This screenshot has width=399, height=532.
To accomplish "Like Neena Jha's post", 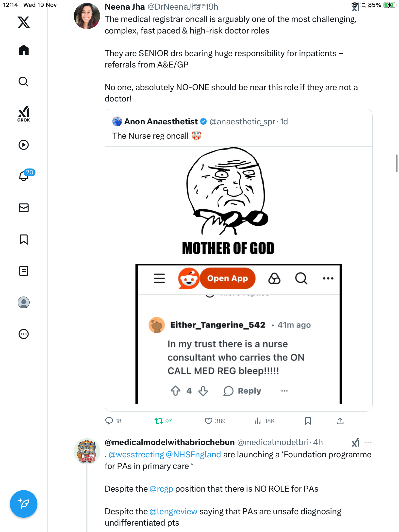I will 209,421.
